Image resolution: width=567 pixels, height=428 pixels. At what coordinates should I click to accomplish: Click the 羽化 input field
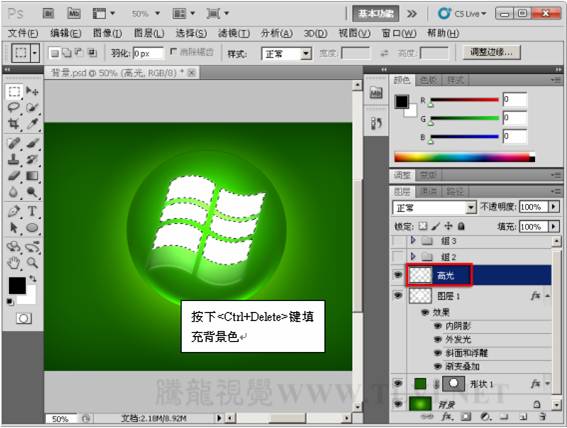pos(148,54)
